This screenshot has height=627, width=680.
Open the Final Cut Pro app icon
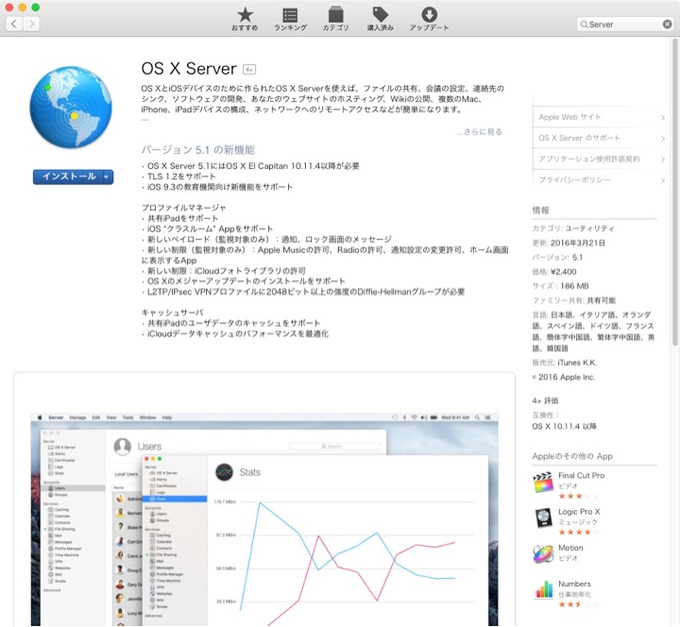click(543, 482)
